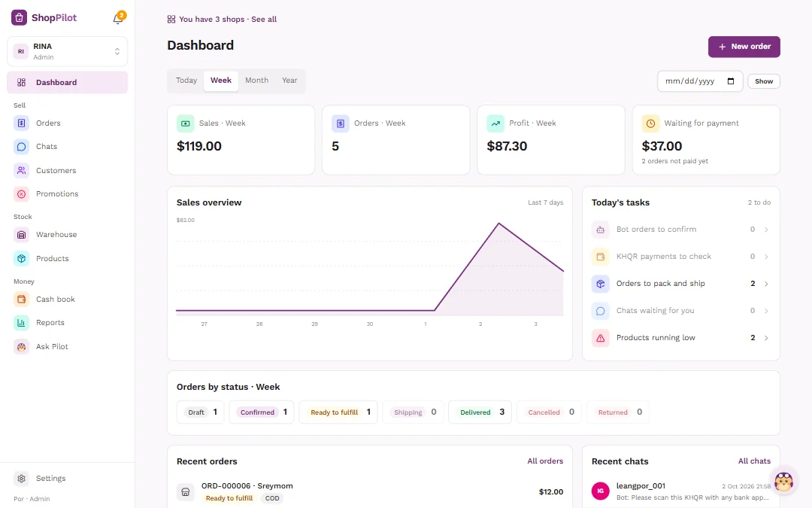This screenshot has width=812, height=508.
Task: Open 'Orders to pack and ship' chevron
Action: [x=766, y=284]
